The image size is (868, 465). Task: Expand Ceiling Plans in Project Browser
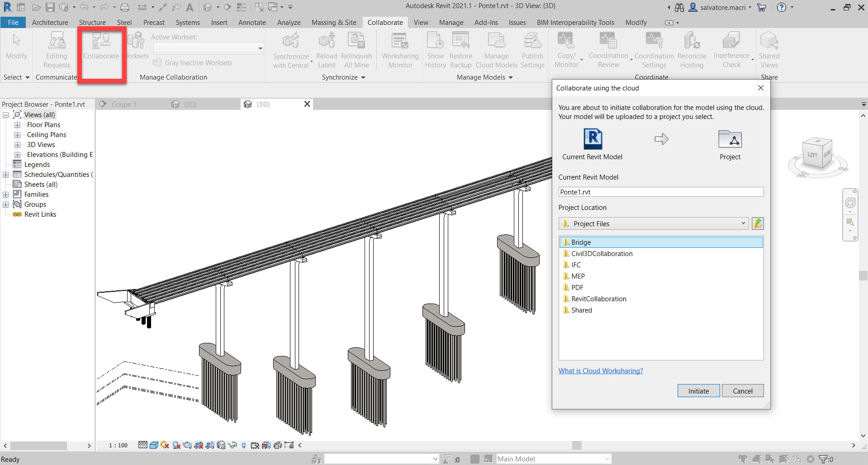coord(17,135)
